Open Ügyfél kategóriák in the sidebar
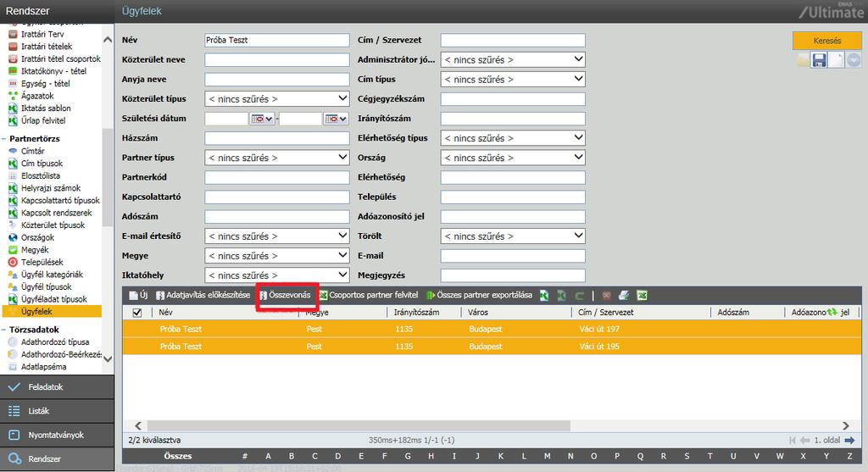Image resolution: width=868 pixels, height=472 pixels. pyautogui.click(x=52, y=275)
